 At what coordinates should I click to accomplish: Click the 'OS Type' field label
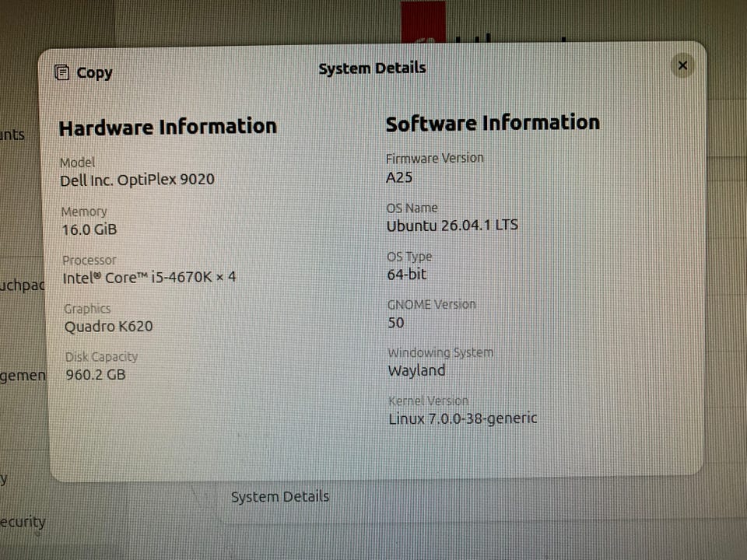(409, 257)
